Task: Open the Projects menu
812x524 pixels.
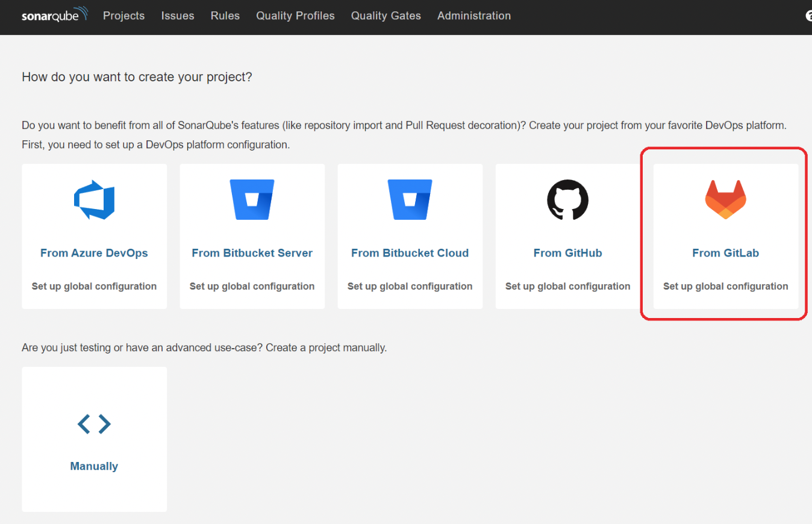Action: coord(123,16)
